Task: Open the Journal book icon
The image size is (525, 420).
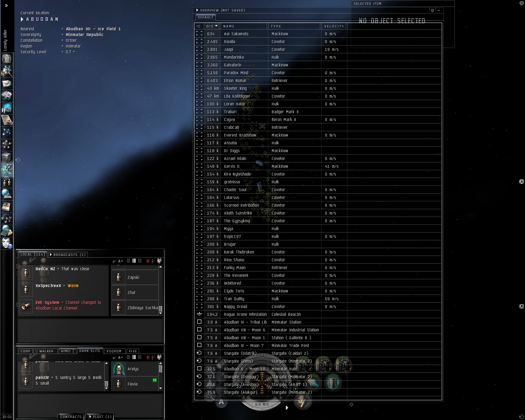Action: 7,206
